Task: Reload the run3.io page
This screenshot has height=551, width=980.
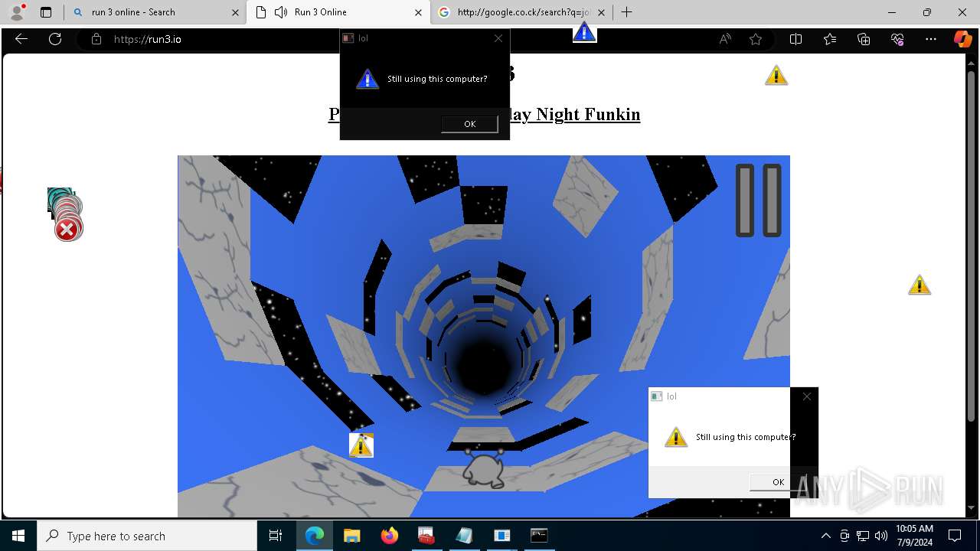Action: click(x=55, y=39)
